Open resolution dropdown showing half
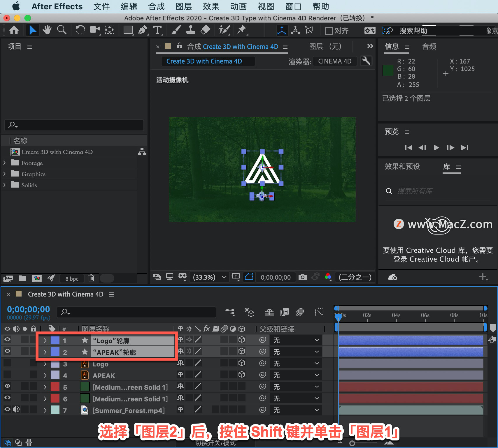The width and height of the screenshot is (498, 448). 355,277
